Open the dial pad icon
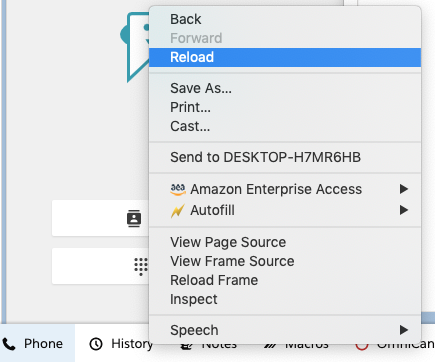435x362 pixels. pos(141,266)
